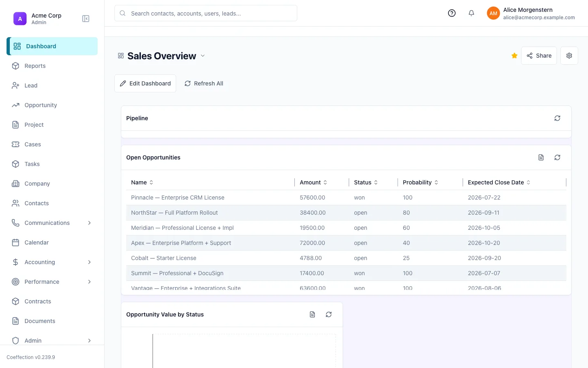Click the Share button

[x=539, y=56]
